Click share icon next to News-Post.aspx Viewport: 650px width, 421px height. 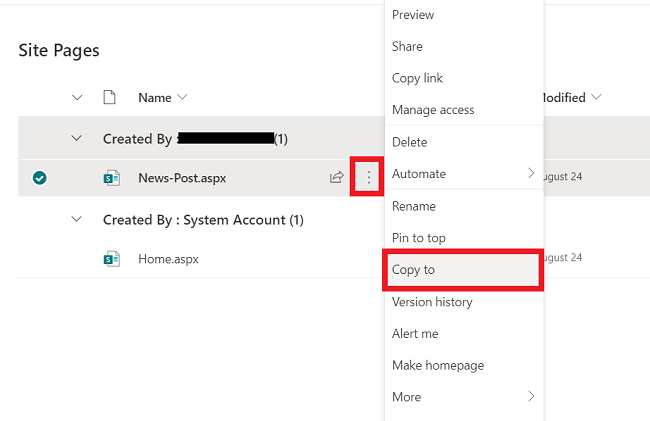click(x=337, y=178)
